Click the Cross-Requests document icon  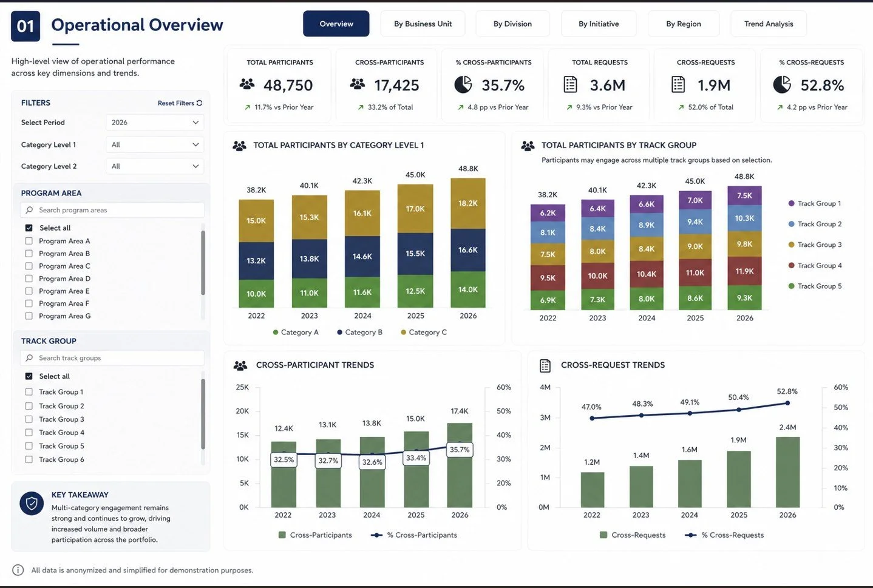(x=678, y=84)
